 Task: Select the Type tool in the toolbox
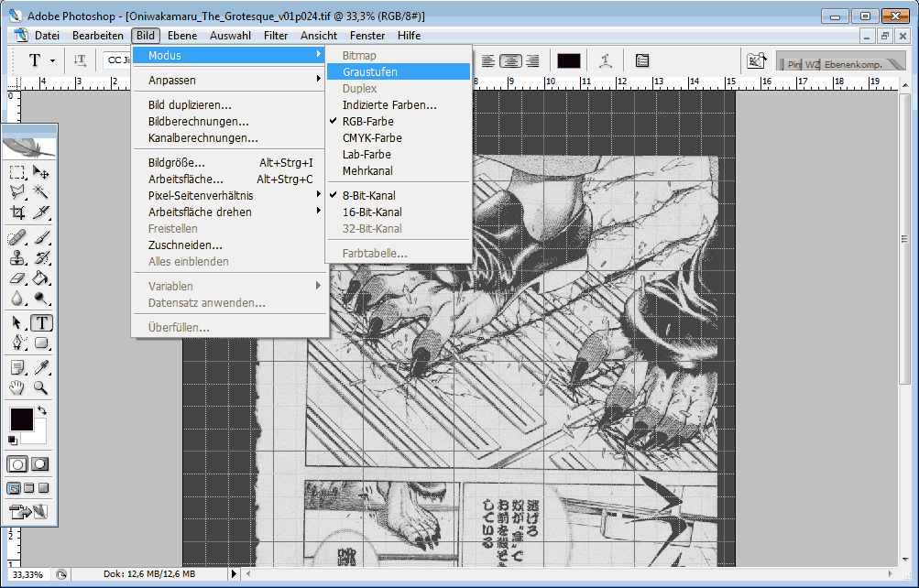pos(41,322)
